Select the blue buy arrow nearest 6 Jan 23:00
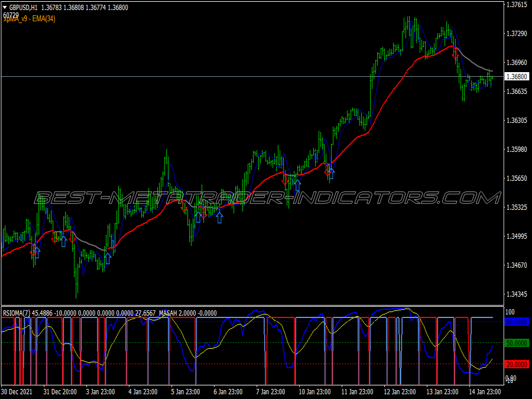532x399 pixels. [x=219, y=218]
